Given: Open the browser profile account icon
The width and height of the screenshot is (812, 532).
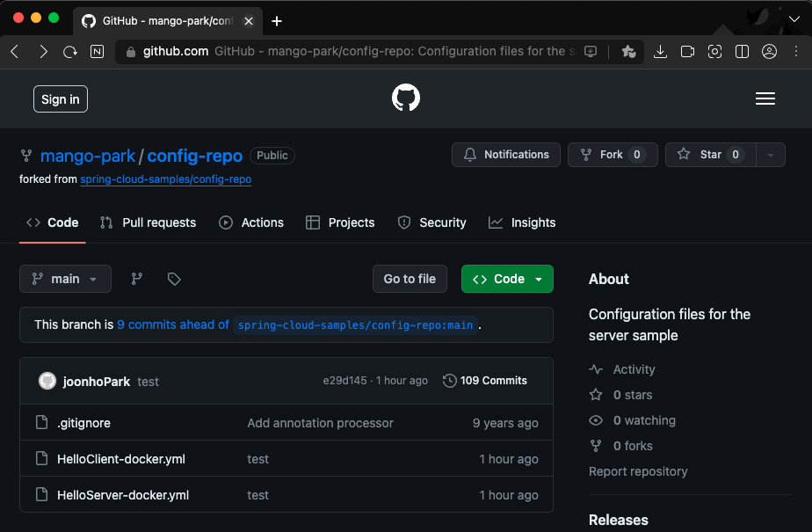Looking at the screenshot, I should (x=769, y=51).
